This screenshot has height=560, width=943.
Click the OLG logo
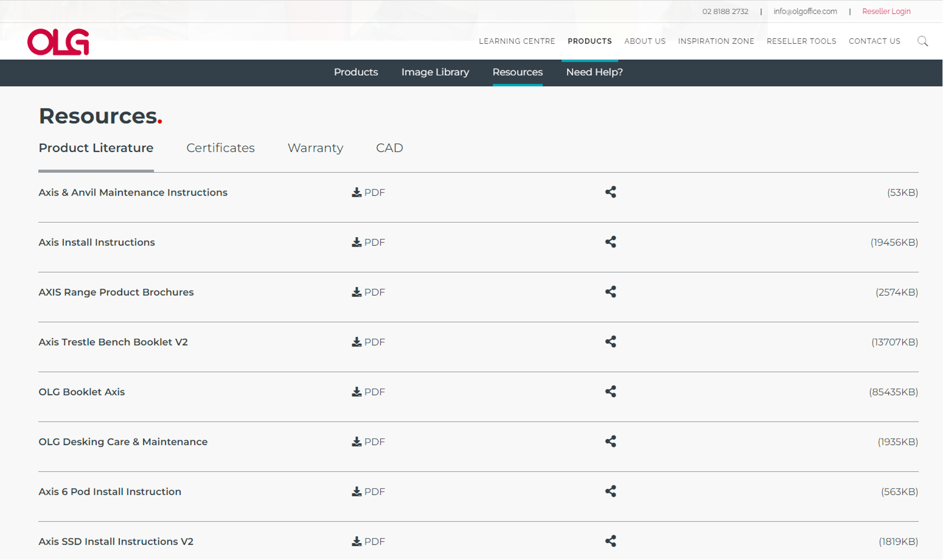point(58,42)
